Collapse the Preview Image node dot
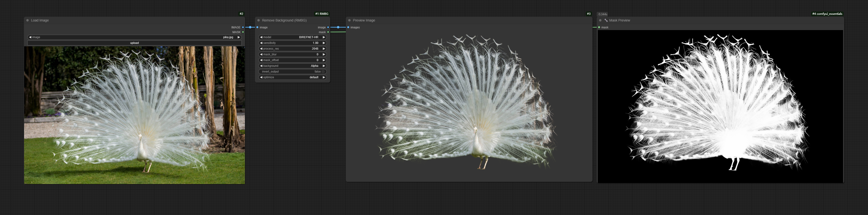The height and width of the screenshot is (215, 868). pyautogui.click(x=349, y=20)
